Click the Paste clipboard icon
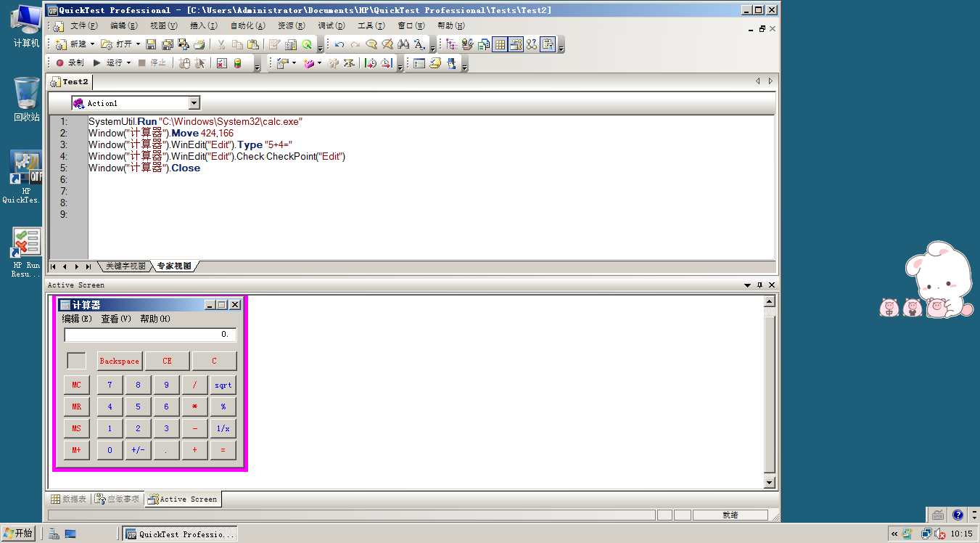The height and width of the screenshot is (543, 980). click(252, 44)
